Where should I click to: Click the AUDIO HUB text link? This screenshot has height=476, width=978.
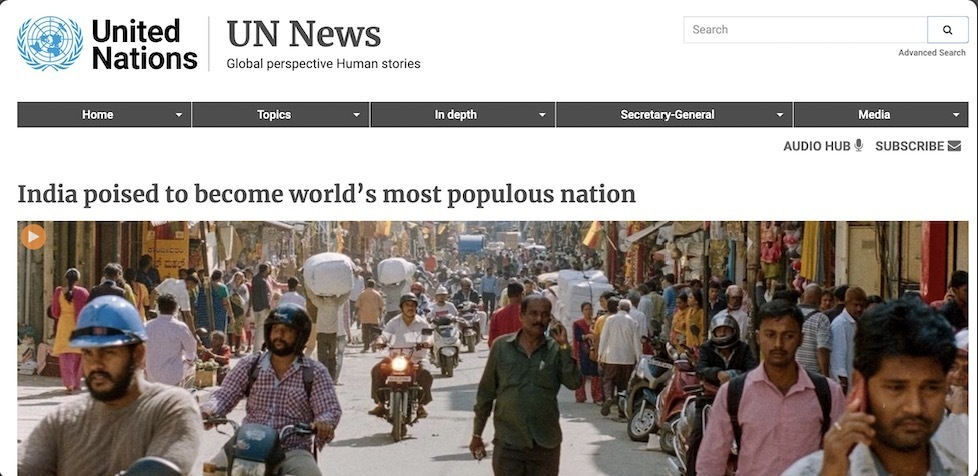816,146
